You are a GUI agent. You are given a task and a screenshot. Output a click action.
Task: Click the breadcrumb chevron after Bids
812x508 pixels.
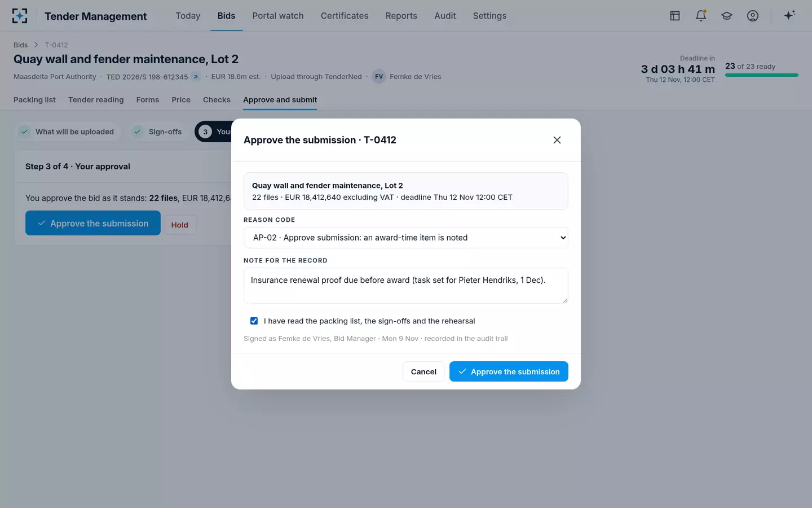pos(36,45)
